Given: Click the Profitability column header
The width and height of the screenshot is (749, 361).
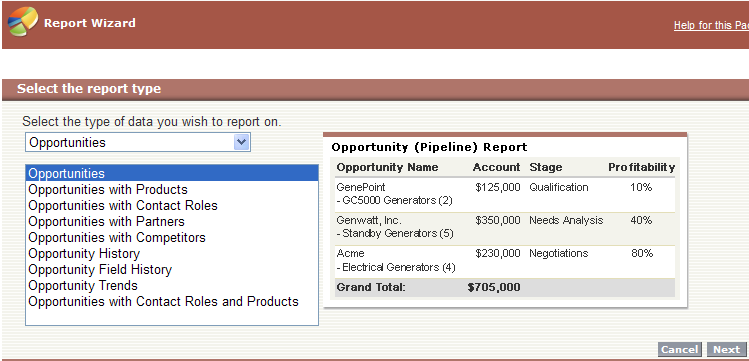Looking at the screenshot, I should [x=641, y=167].
